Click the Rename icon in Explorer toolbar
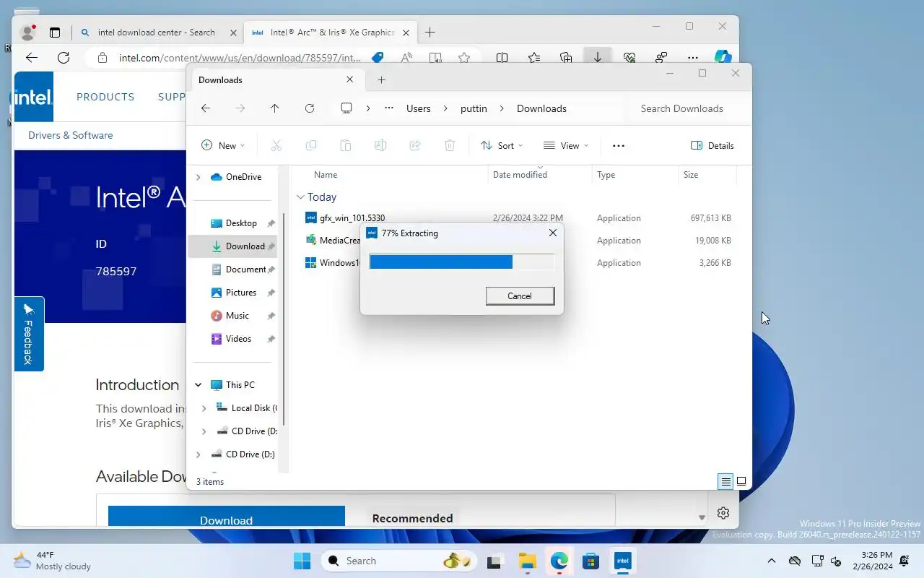 pos(380,145)
